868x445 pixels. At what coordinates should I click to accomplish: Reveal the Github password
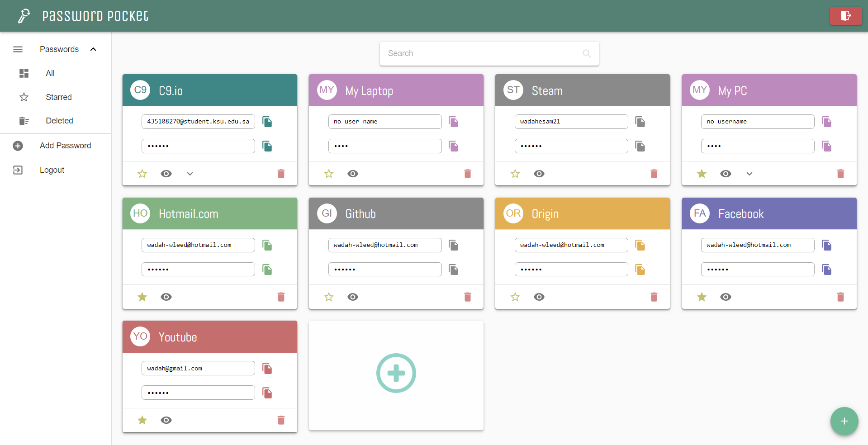pyautogui.click(x=353, y=297)
